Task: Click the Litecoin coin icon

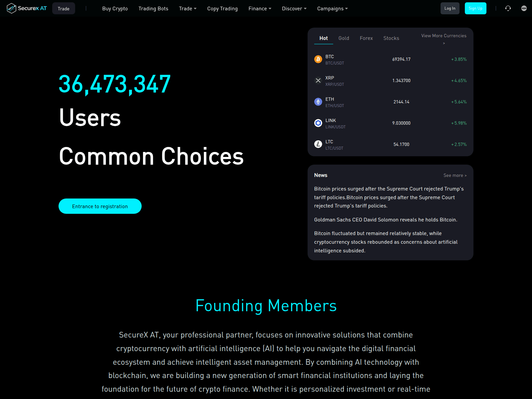Action: tap(318, 144)
